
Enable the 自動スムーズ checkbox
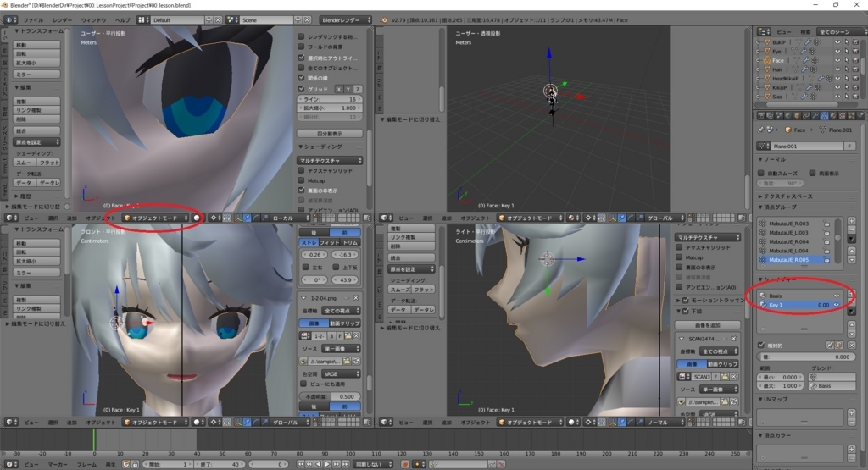pos(761,173)
